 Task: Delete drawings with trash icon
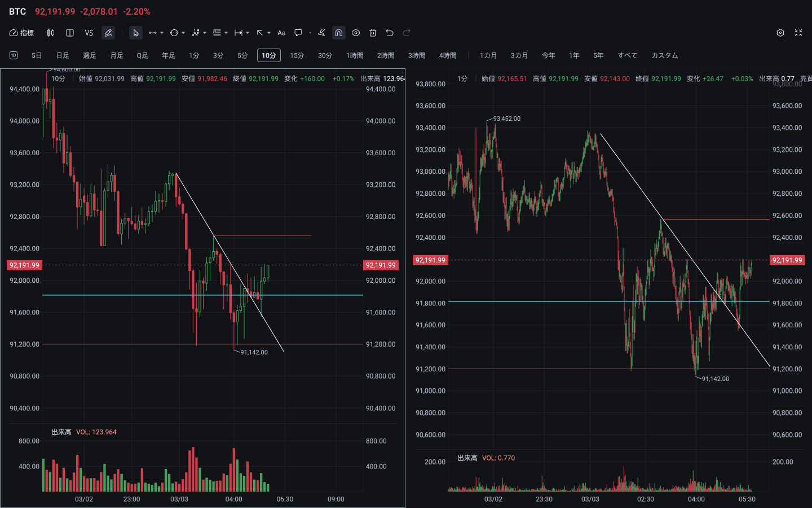tap(373, 33)
